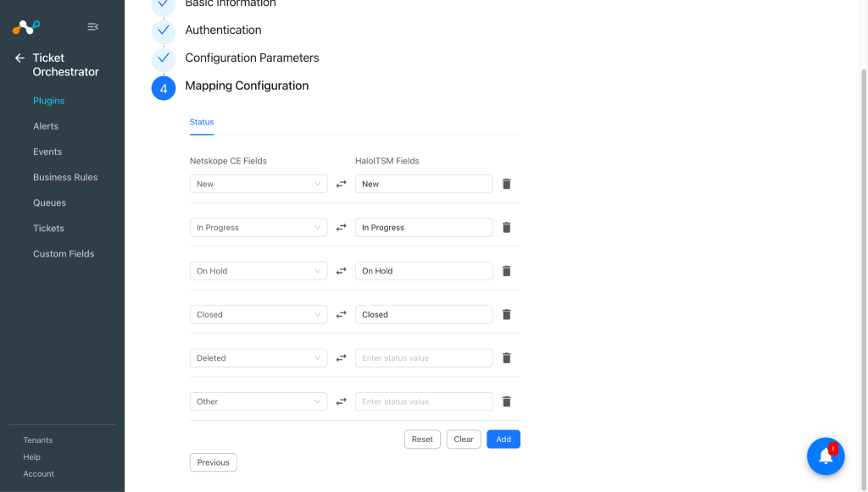Open the New status dropdown
868x492 pixels.
click(x=259, y=184)
